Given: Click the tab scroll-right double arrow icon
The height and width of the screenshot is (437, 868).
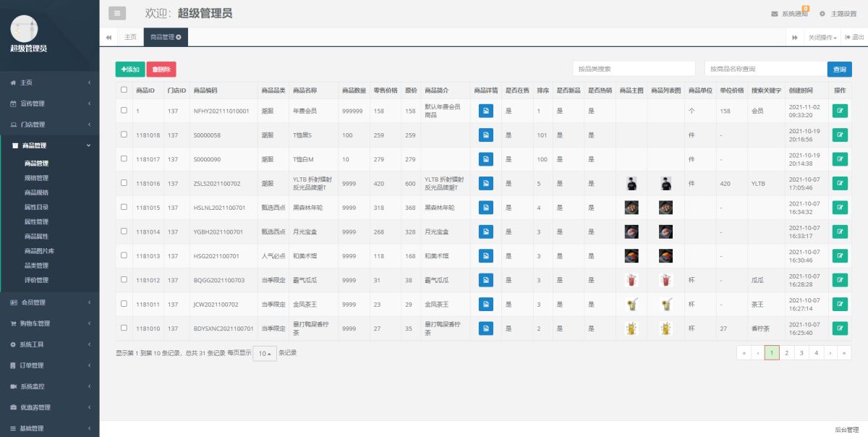Looking at the screenshot, I should tap(794, 37).
